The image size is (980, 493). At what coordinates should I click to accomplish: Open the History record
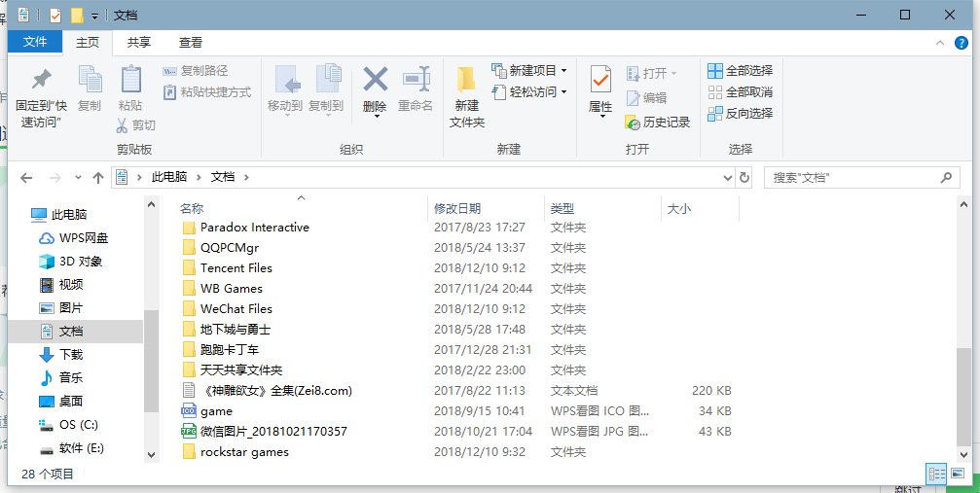pos(658,123)
